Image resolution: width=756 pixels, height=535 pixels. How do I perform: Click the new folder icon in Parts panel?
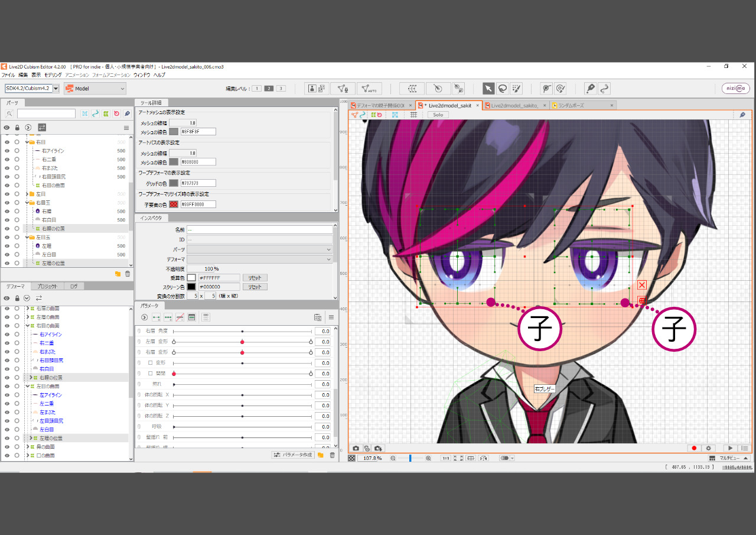tap(118, 274)
